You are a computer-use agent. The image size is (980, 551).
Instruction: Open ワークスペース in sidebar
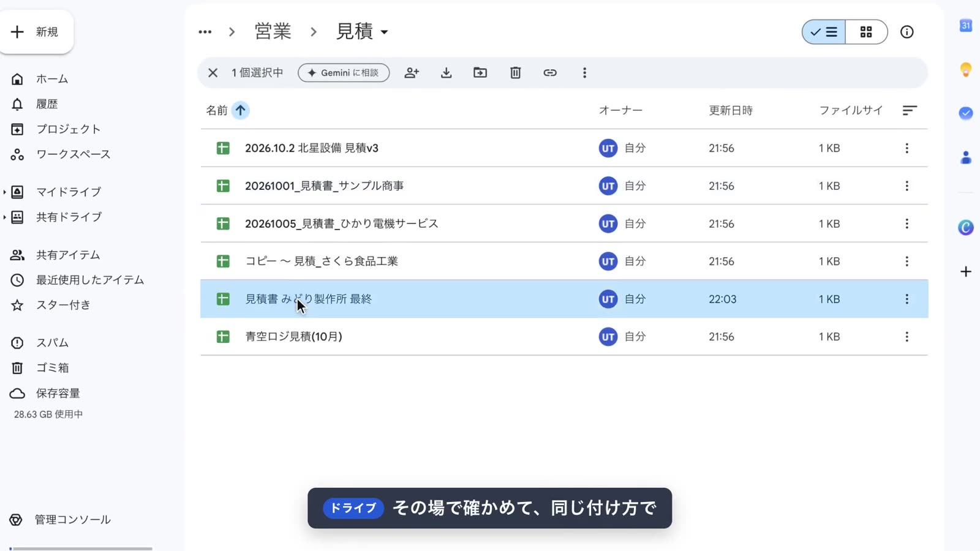pyautogui.click(x=61, y=154)
